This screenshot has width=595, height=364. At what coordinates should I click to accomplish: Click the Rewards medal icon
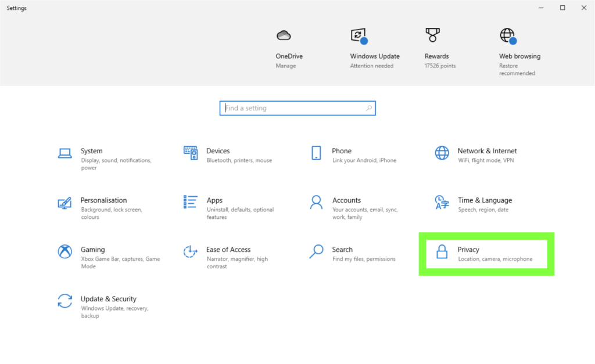click(432, 35)
